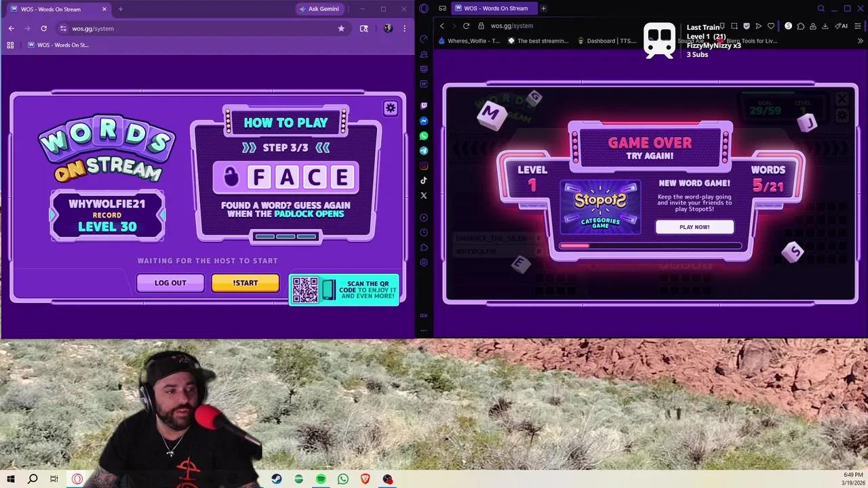Bookmark this page with Chrome star icon
The height and width of the screenshot is (488, 868).
click(x=341, y=28)
